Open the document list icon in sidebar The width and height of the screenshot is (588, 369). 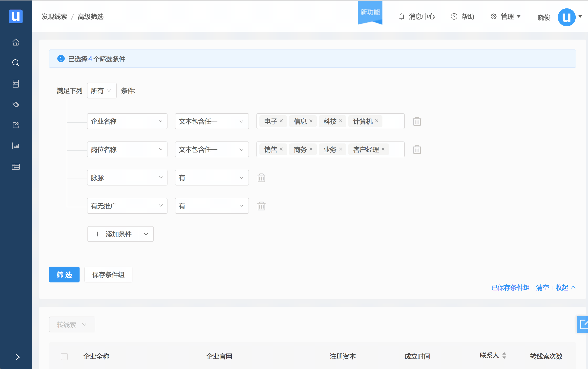pos(16,84)
